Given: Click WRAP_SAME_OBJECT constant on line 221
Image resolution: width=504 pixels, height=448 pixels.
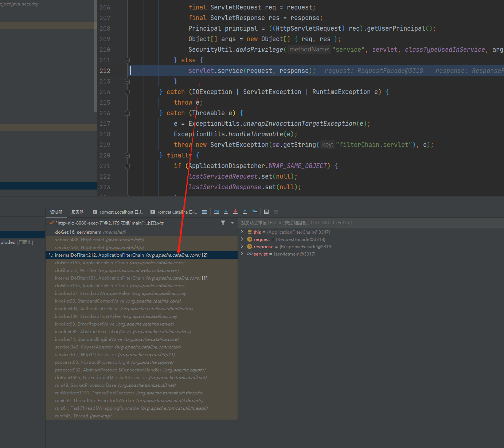Looking at the screenshot, I should (298, 166).
